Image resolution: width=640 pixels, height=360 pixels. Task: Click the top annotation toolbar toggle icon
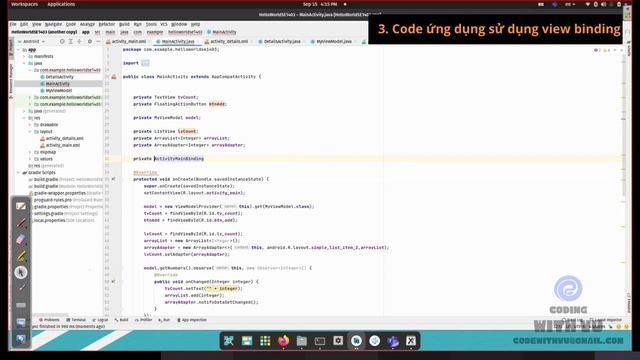pos(21,206)
